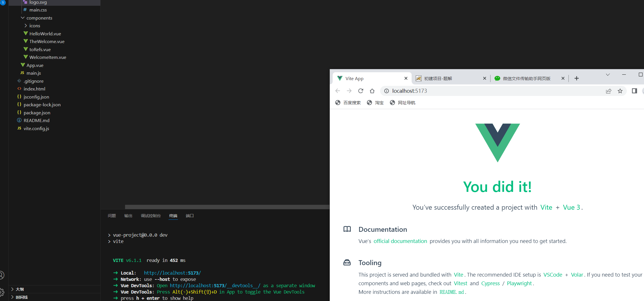Open the official documentation link
Image resolution: width=644 pixels, height=301 pixels.
click(400, 241)
